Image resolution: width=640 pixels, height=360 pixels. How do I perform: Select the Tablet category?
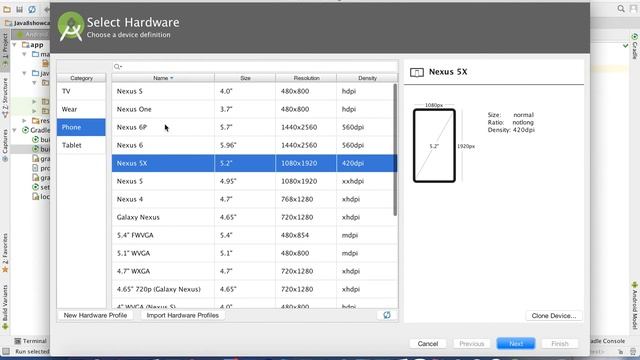pos(81,145)
